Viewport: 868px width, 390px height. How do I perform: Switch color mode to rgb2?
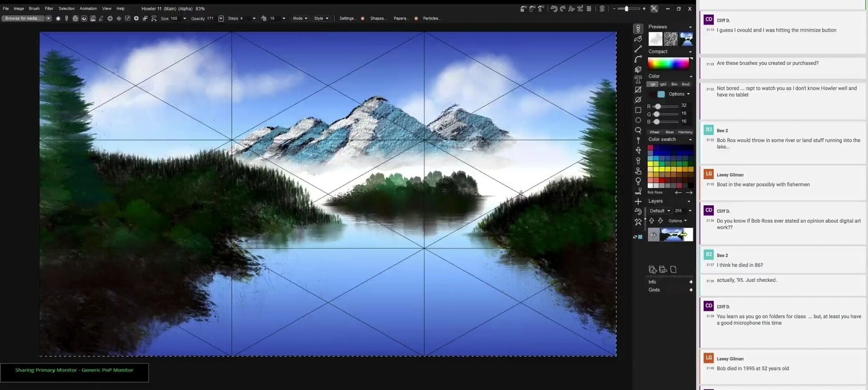[663, 84]
